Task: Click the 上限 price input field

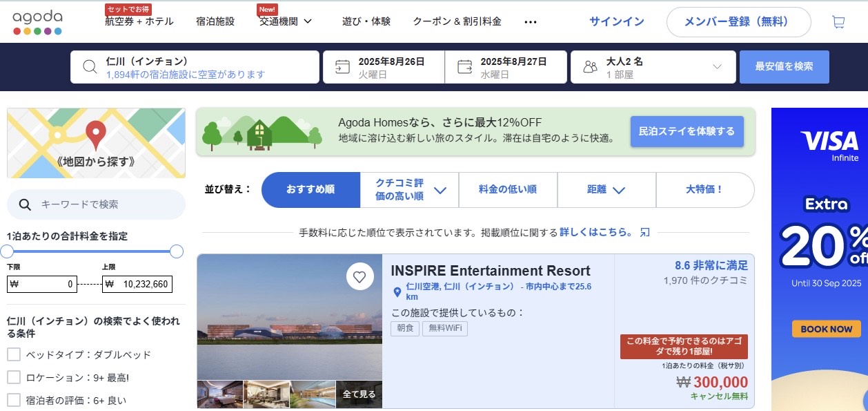Action: [137, 284]
